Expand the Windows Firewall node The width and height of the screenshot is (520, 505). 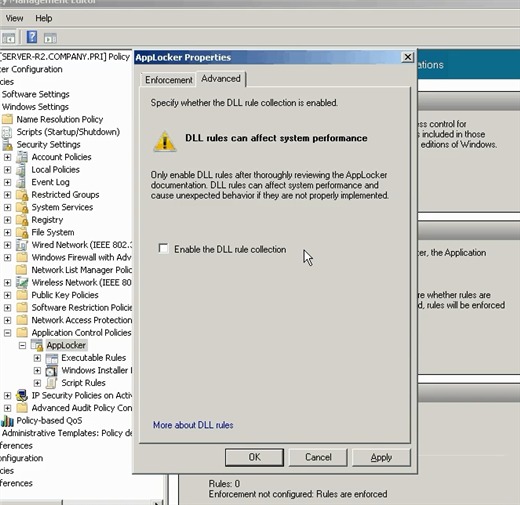click(x=7, y=258)
